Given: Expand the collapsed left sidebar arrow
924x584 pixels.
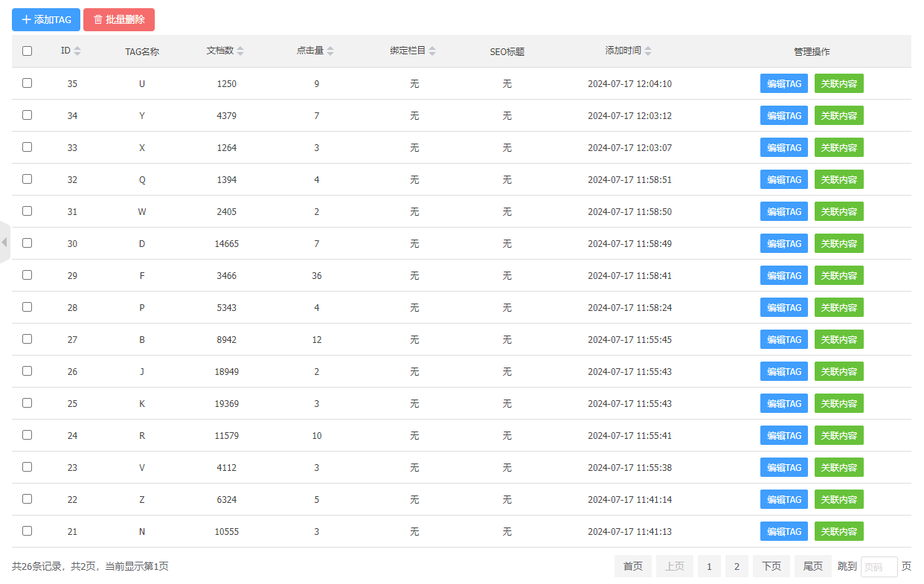Looking at the screenshot, I should (x=4, y=243).
